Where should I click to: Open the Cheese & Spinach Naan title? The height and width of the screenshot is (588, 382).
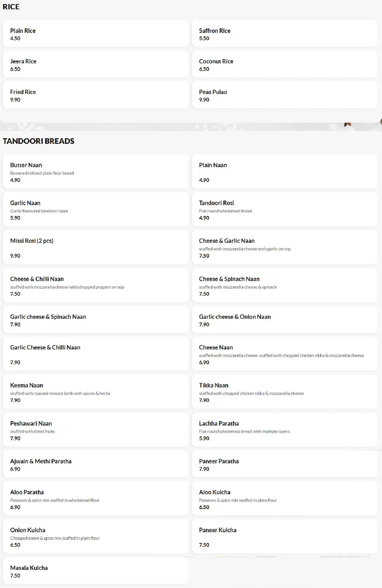(229, 279)
